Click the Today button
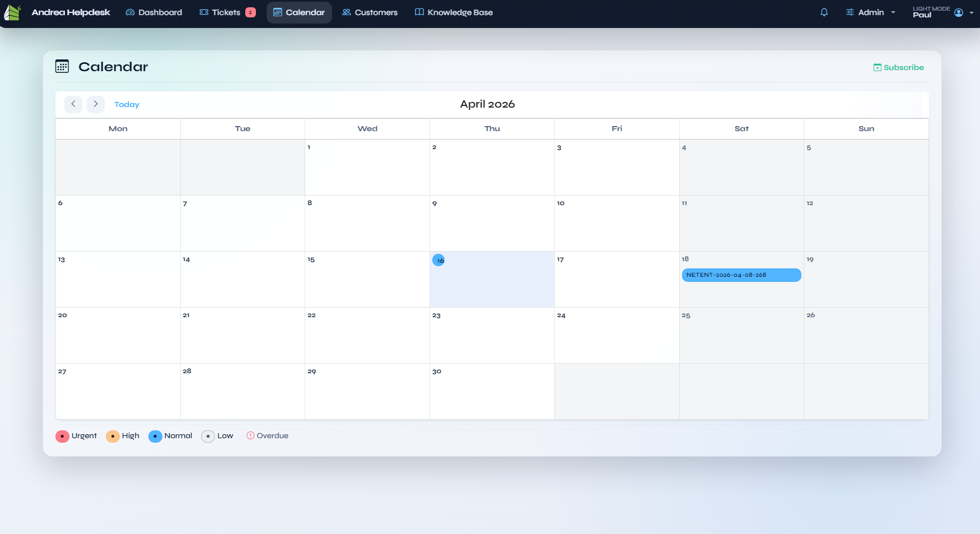 point(127,104)
